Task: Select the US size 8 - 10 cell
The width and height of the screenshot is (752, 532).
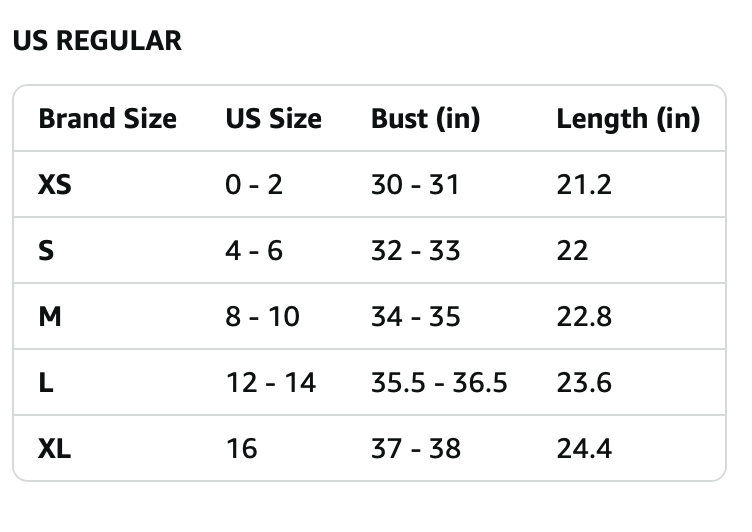Action: point(262,316)
